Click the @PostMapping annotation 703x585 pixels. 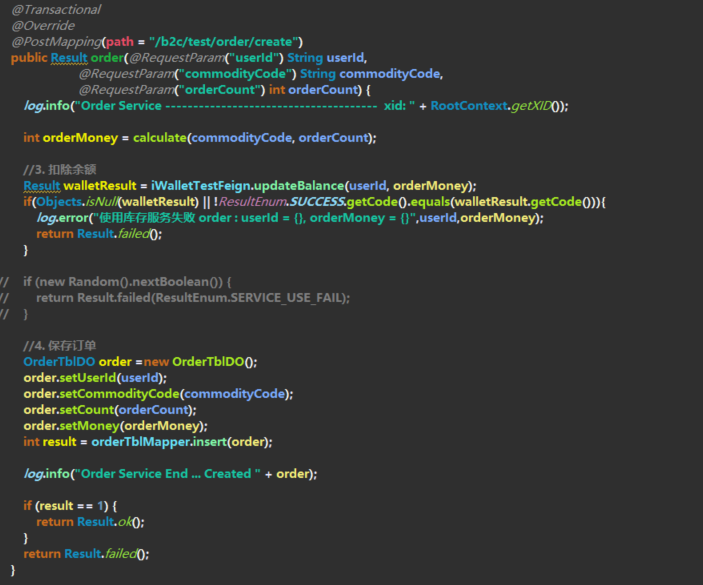(56, 42)
